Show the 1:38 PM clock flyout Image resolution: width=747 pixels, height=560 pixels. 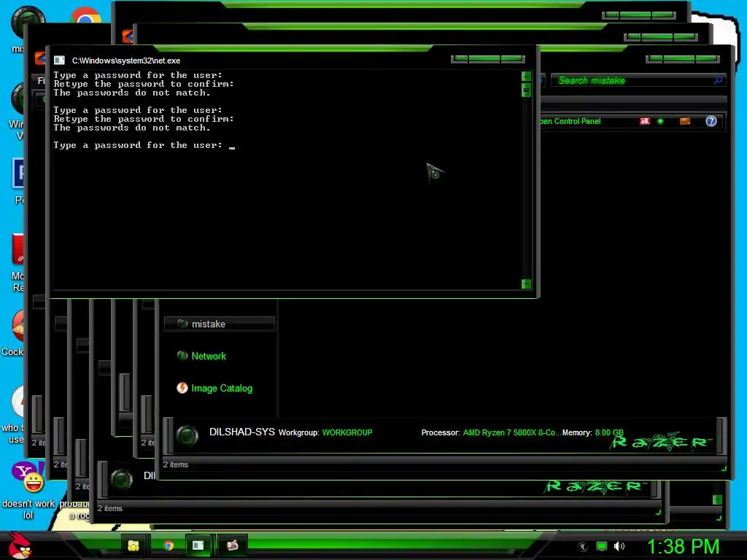[x=683, y=546]
